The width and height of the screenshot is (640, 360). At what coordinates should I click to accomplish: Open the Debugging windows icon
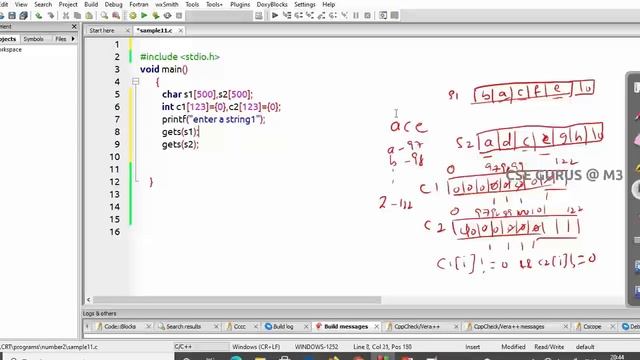click(x=383, y=16)
